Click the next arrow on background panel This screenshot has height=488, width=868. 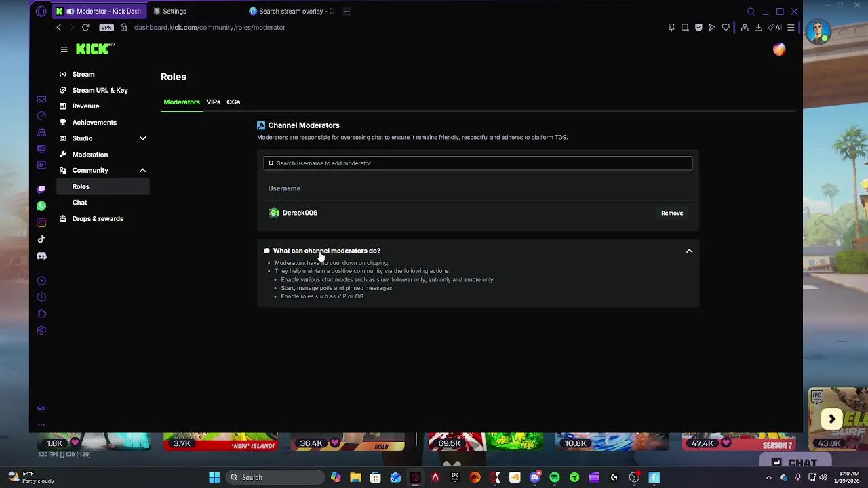[832, 419]
